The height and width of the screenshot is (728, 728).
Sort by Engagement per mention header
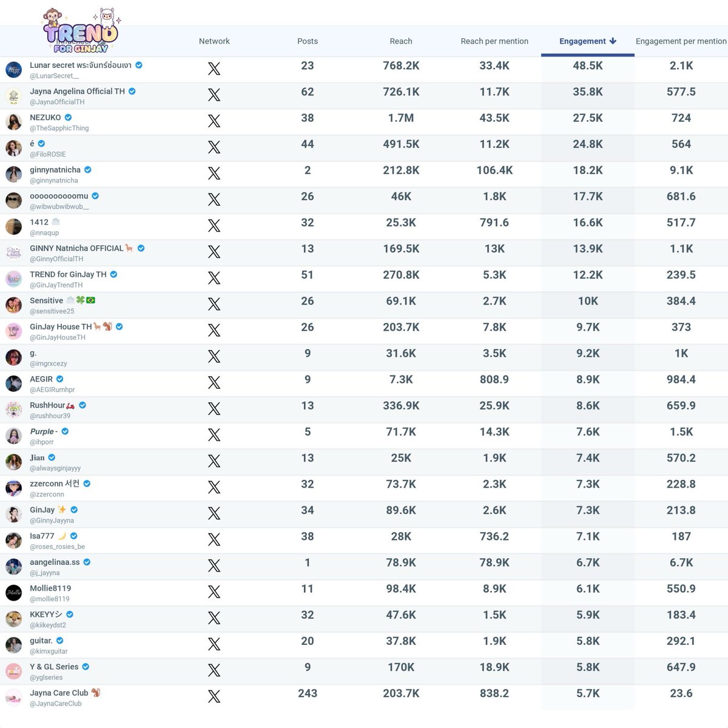click(x=681, y=41)
